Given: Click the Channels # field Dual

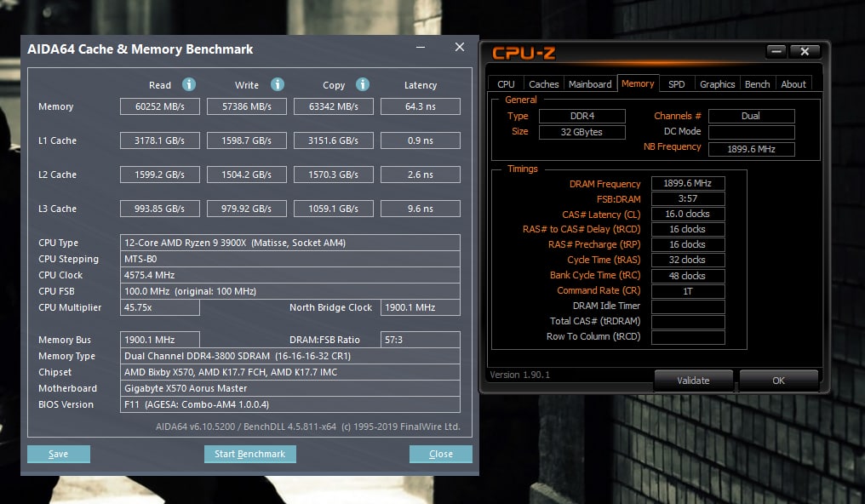Looking at the screenshot, I should 752,116.
